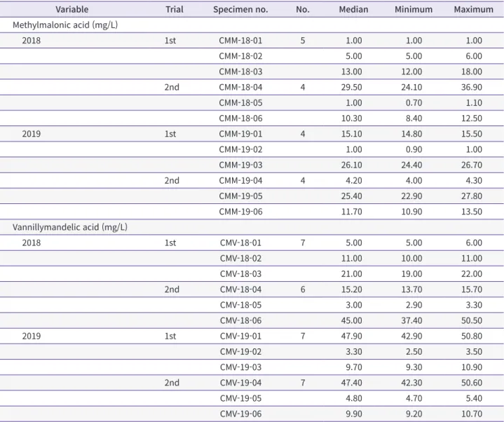This screenshot has width=504, height=422.
Task: Select maximum value 10.90 for CMV-19-03
Action: tap(472, 367)
